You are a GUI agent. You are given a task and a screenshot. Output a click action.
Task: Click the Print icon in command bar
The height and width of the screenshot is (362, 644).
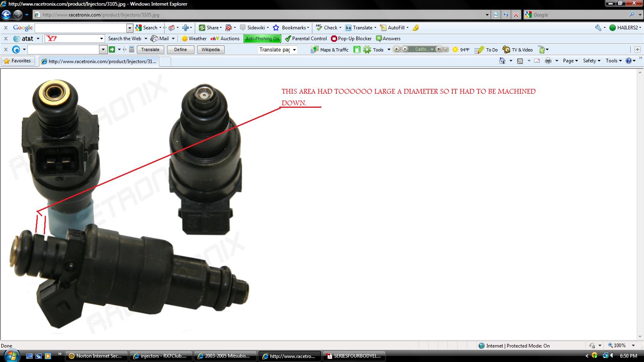(x=548, y=61)
